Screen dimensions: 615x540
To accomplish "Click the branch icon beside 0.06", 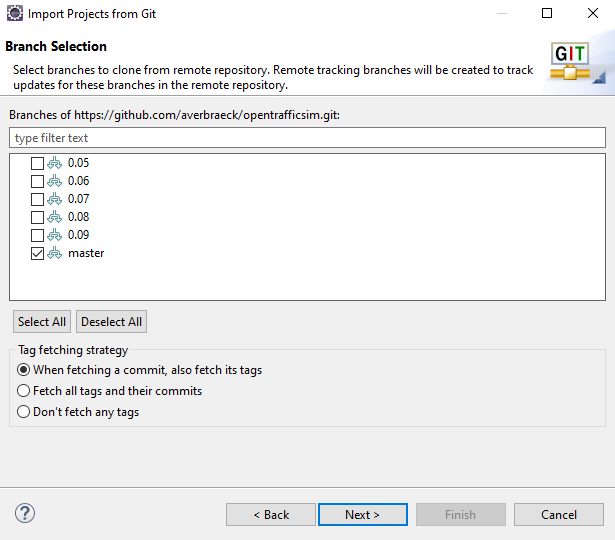I will [x=55, y=181].
